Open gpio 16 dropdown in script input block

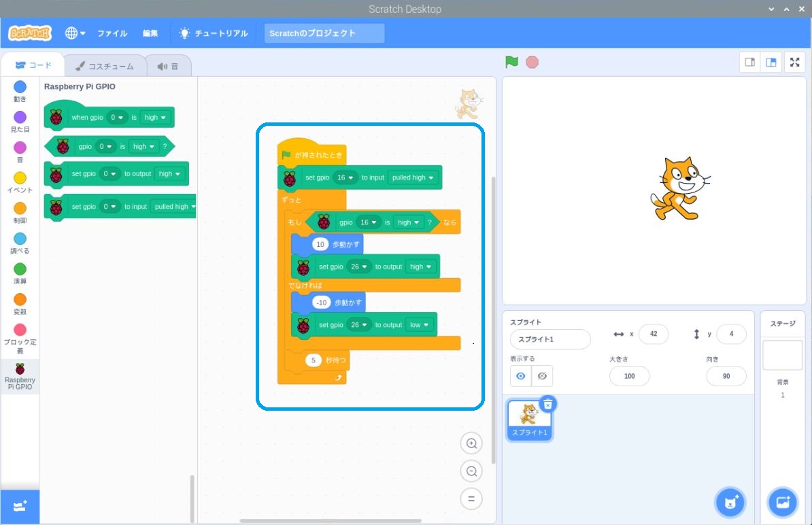pyautogui.click(x=345, y=177)
